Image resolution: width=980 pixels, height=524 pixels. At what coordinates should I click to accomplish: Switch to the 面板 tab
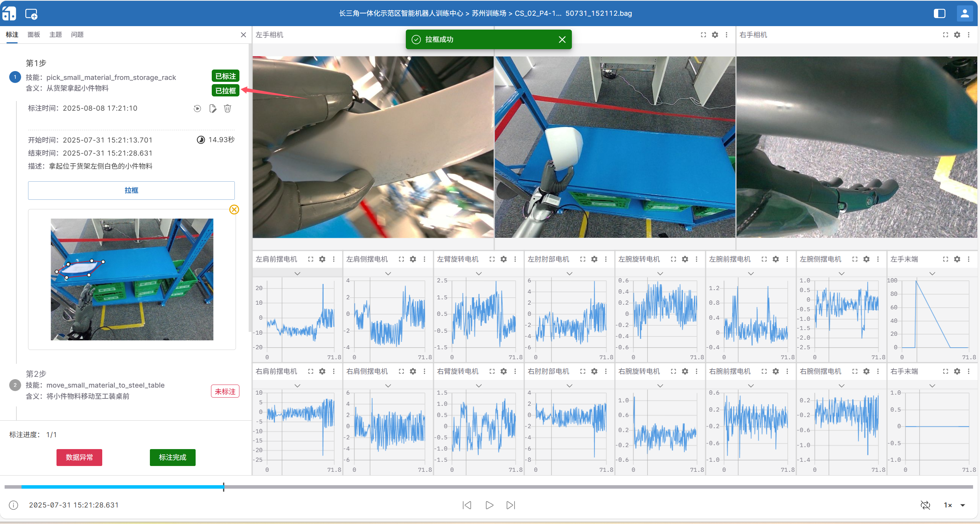[x=34, y=35]
